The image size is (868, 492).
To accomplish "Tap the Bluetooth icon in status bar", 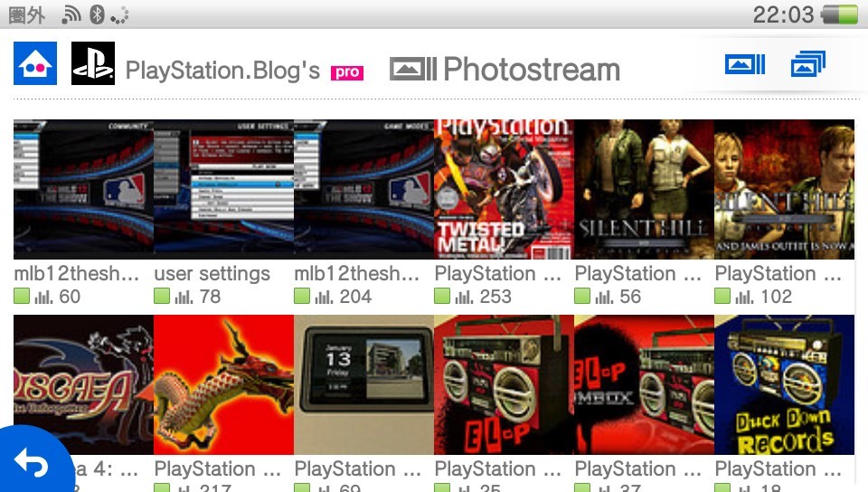I will click(x=97, y=15).
